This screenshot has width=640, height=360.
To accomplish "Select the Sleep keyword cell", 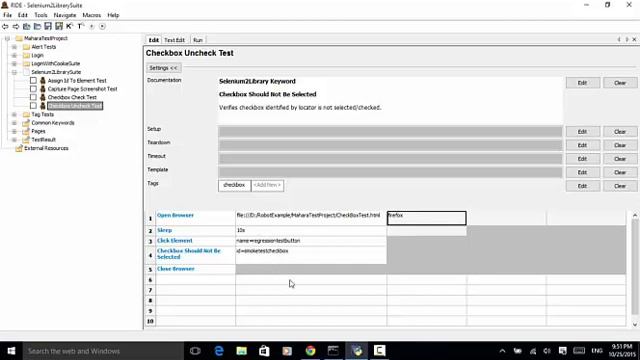I will (x=195, y=231).
